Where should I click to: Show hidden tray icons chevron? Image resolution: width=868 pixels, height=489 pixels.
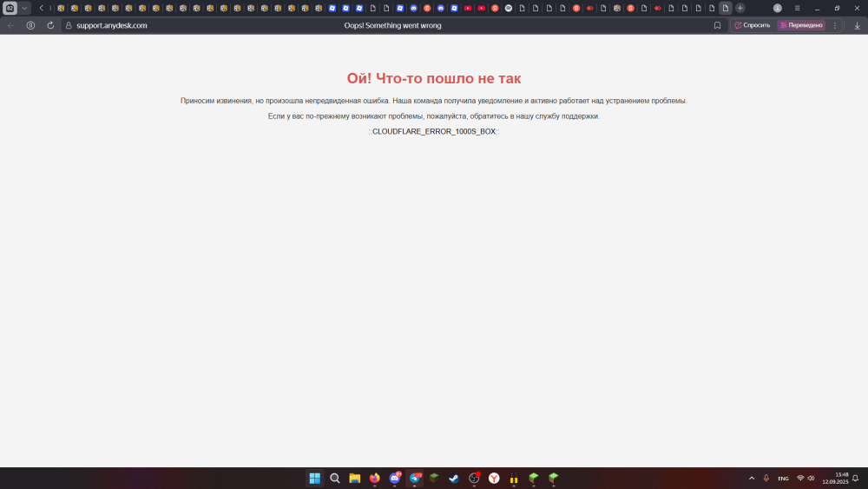tap(752, 479)
